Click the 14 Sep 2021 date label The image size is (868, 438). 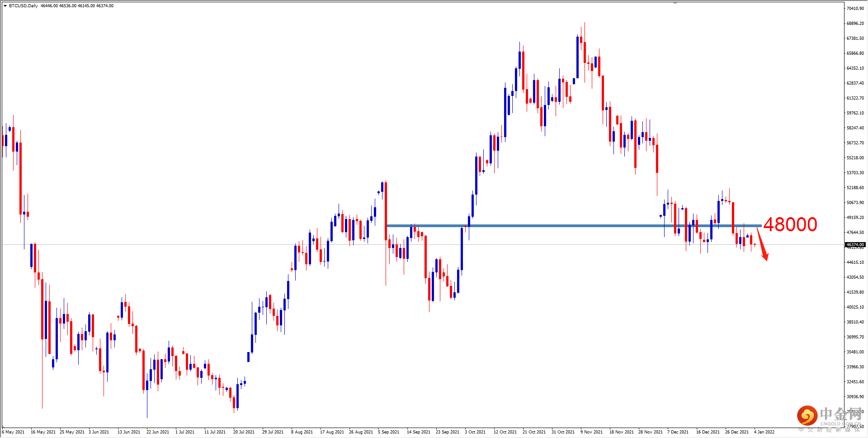419,432
